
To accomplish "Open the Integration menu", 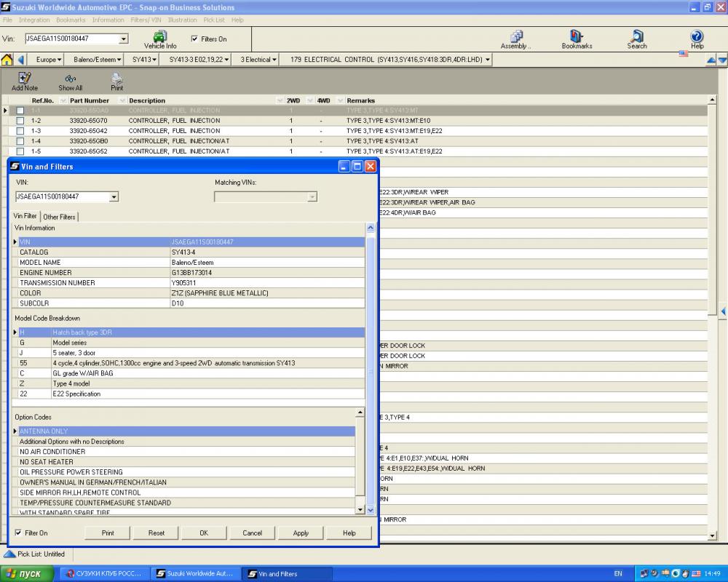I will click(34, 20).
